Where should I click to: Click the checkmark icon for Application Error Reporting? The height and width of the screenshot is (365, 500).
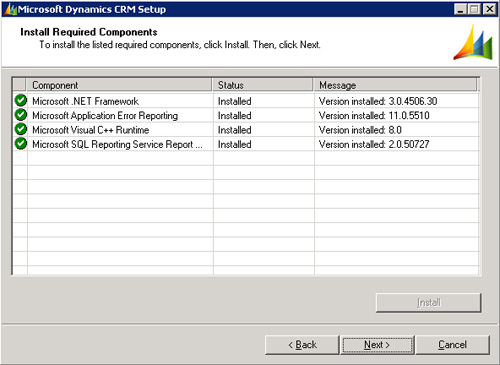(21, 115)
